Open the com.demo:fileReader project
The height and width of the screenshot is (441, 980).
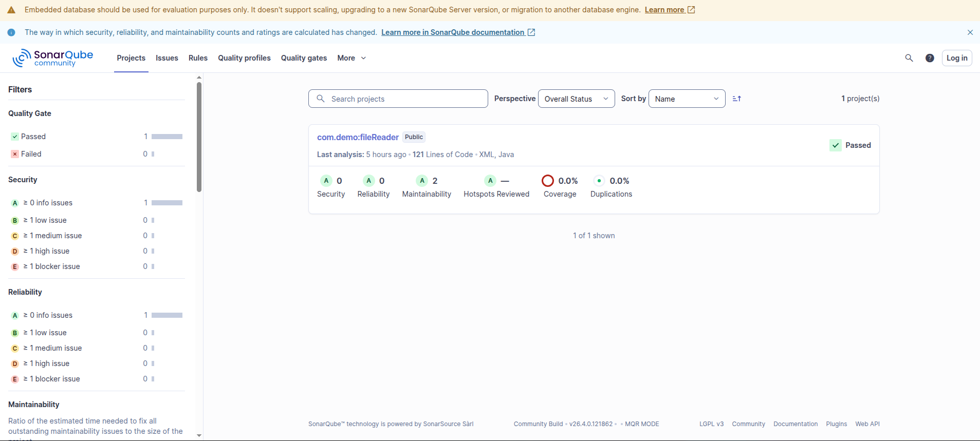pos(358,137)
